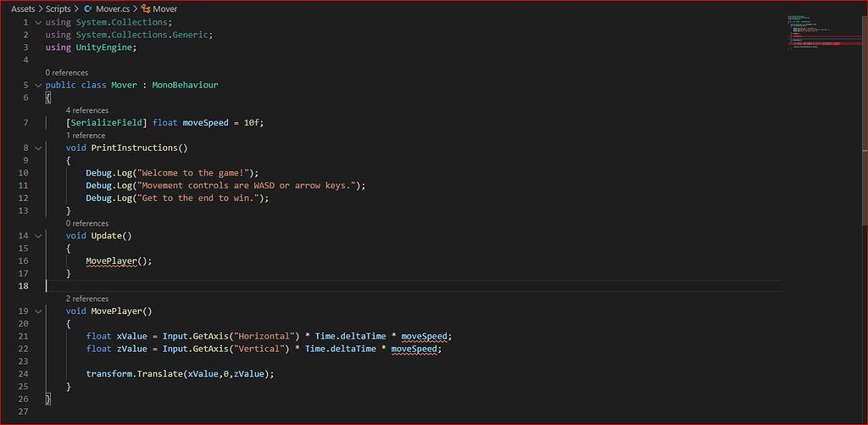The image size is (868, 425).
Task: Click line number 18 in the gutter
Action: click(x=23, y=286)
